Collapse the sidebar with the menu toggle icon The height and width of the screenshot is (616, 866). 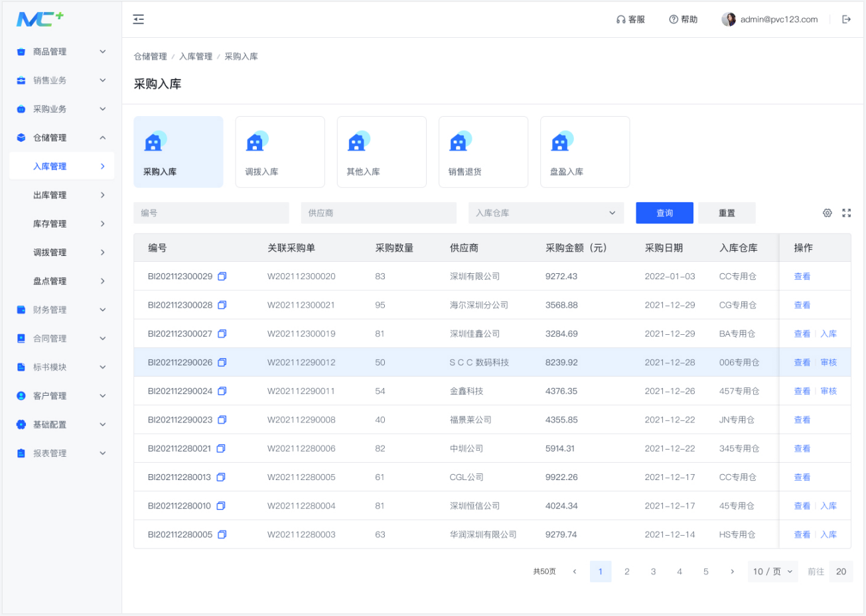(x=139, y=19)
